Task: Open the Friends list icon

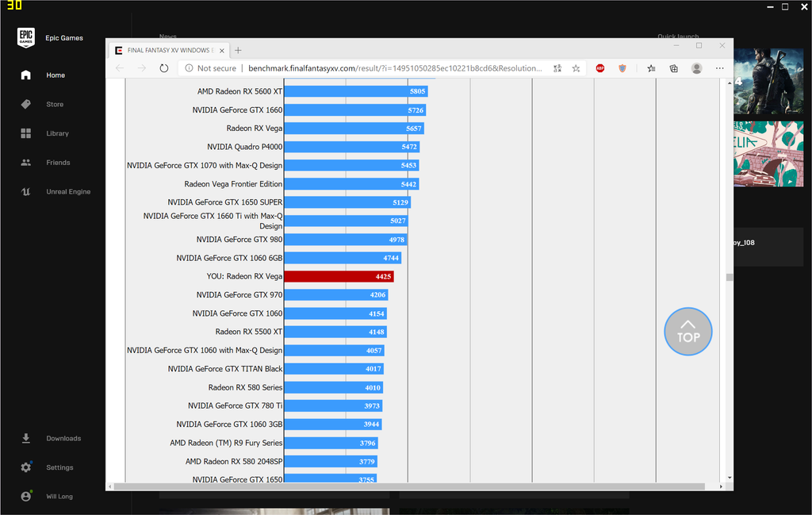Action: click(x=26, y=163)
